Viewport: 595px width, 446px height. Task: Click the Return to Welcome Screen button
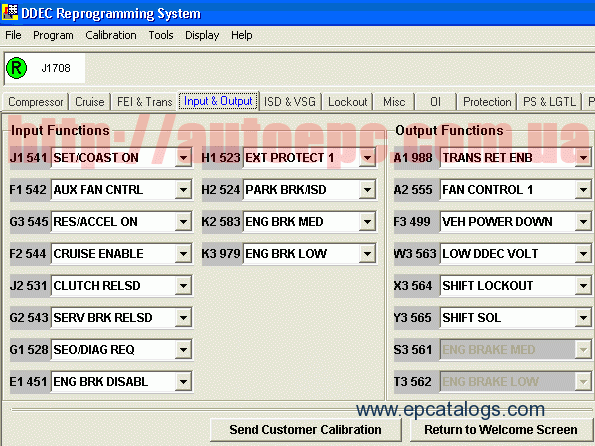[x=501, y=430]
